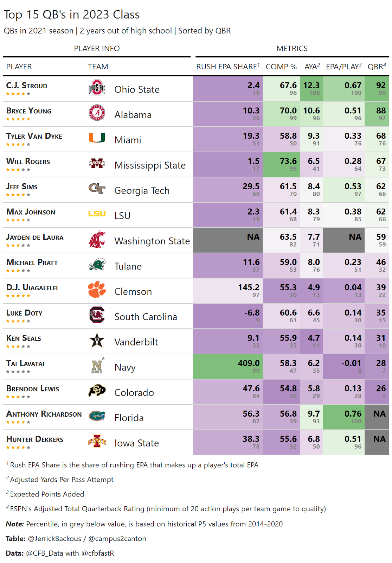Click the Washington State cougar logo

[x=97, y=239]
